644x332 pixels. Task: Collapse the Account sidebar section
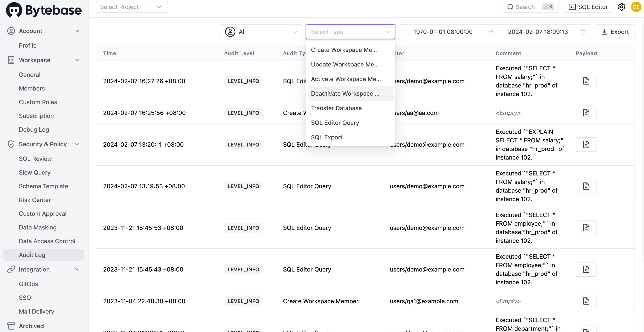tap(77, 31)
